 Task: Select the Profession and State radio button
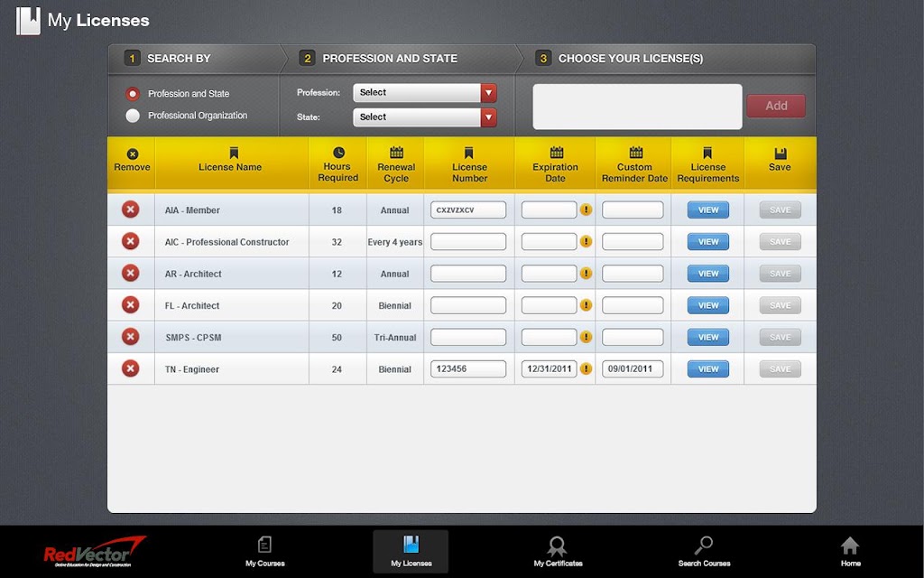[x=133, y=94]
